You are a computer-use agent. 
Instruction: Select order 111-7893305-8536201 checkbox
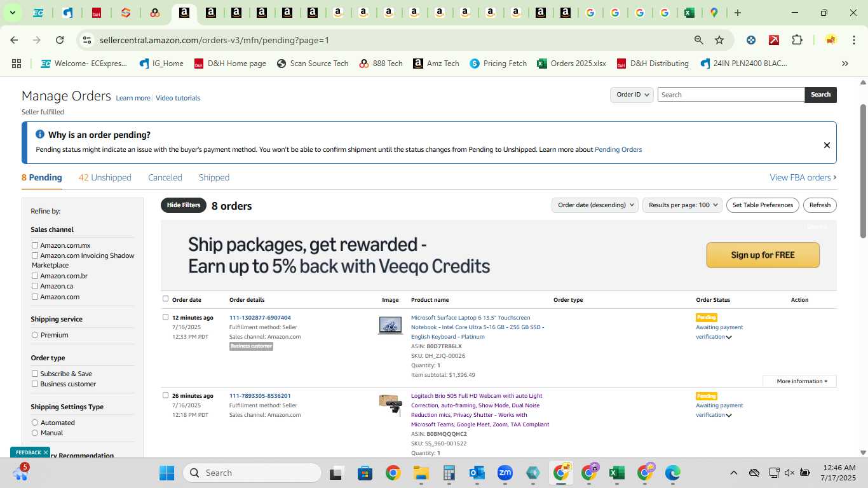pyautogui.click(x=165, y=395)
